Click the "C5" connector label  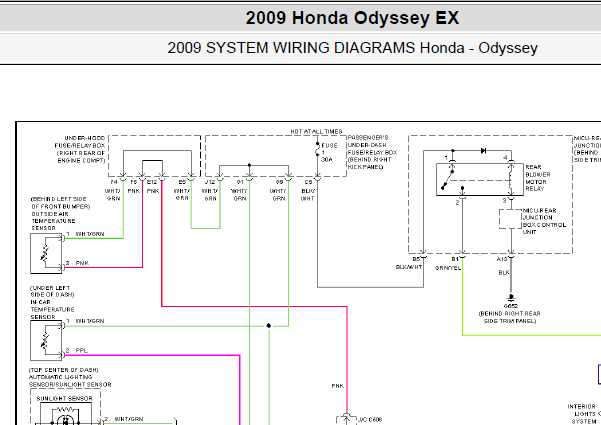(308, 182)
